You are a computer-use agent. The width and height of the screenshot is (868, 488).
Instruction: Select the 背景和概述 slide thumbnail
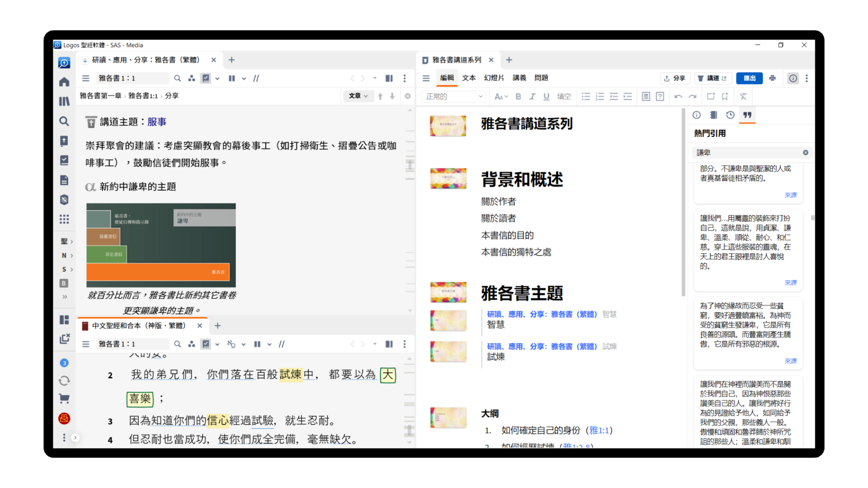pos(448,178)
